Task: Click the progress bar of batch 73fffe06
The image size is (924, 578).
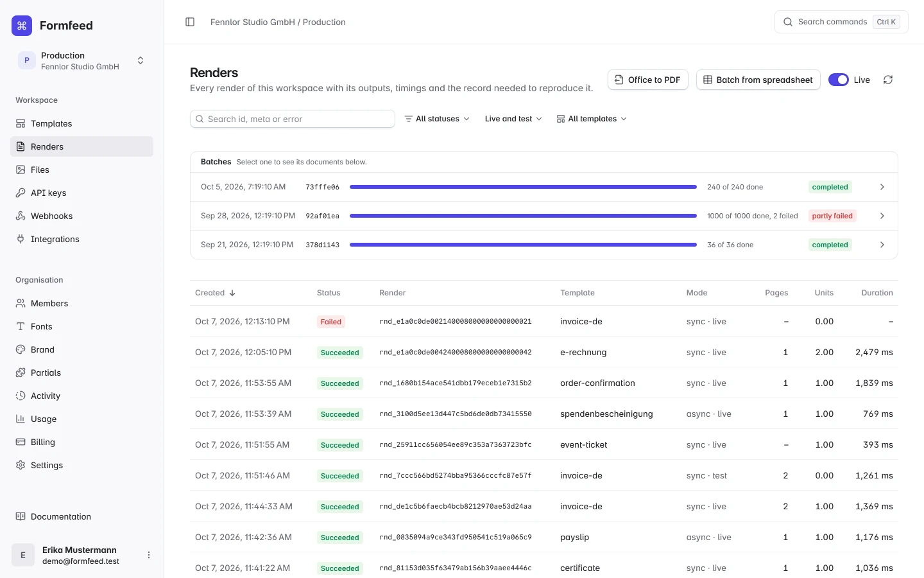Action: tap(523, 187)
